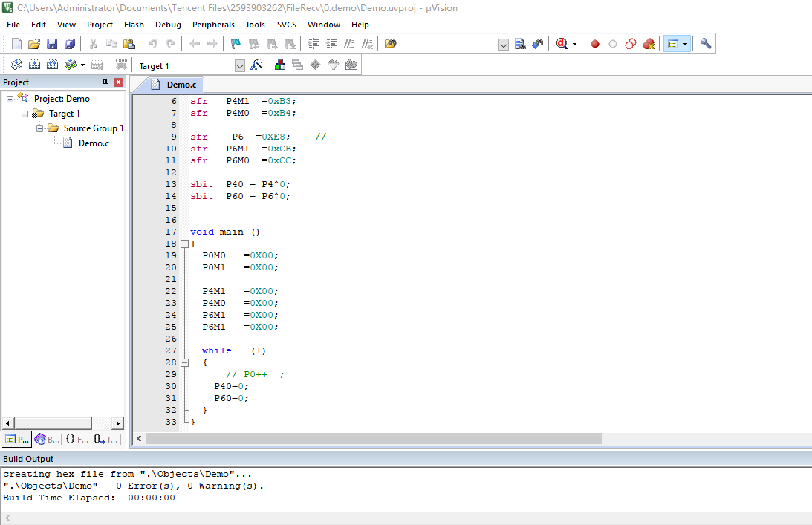This screenshot has width=812, height=525.
Task: Pin the Project panel with pushpin
Action: click(x=105, y=82)
